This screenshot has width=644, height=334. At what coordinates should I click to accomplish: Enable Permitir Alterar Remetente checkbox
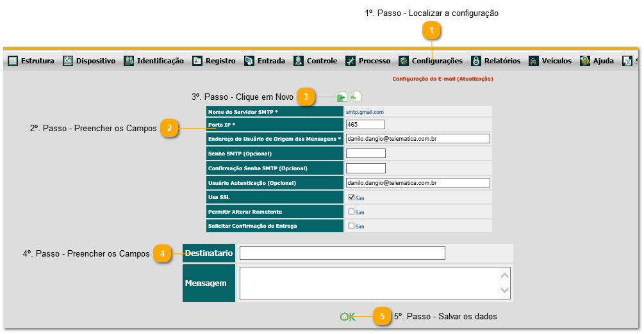[351, 212]
